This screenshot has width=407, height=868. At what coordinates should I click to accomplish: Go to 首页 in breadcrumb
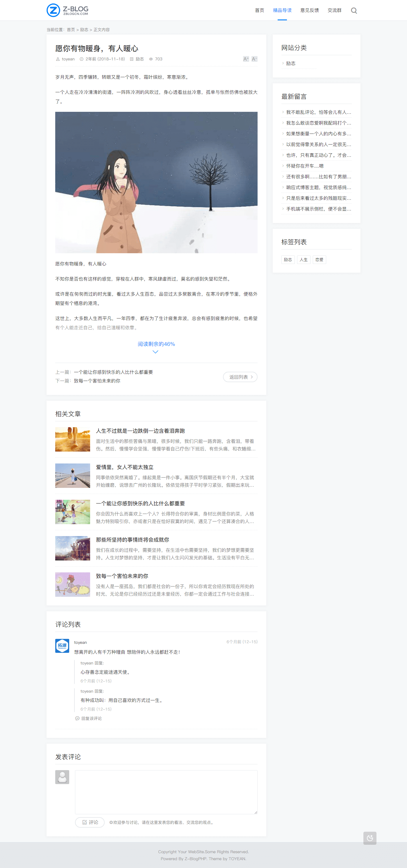click(x=71, y=30)
